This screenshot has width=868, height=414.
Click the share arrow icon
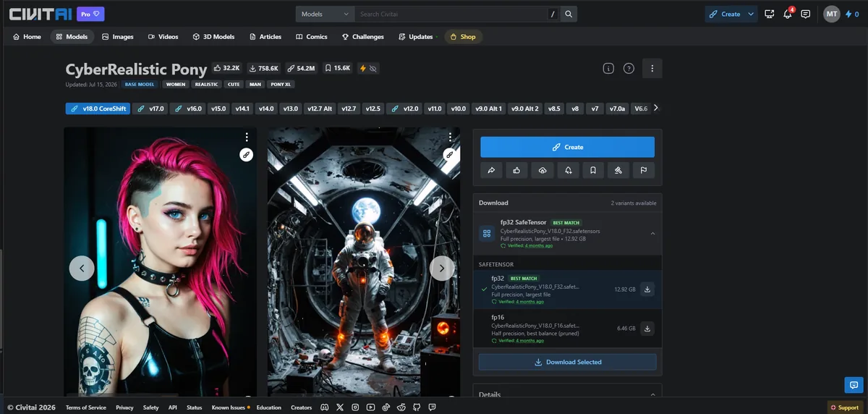491,171
